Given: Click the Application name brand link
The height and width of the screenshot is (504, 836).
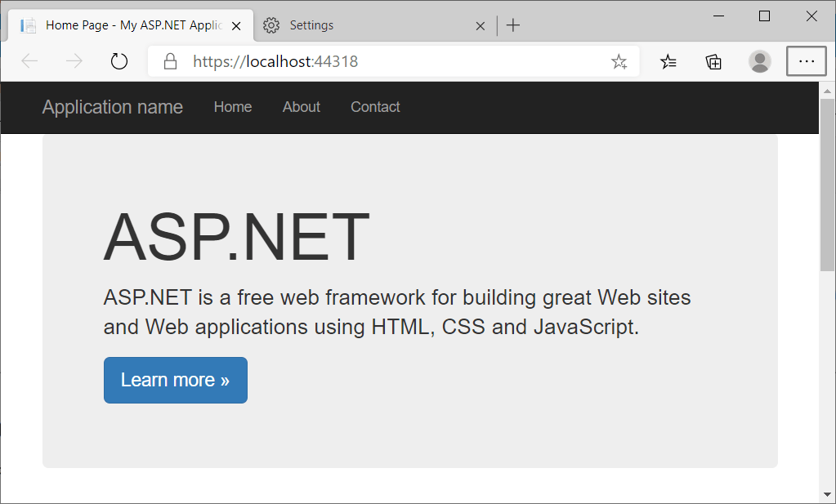Looking at the screenshot, I should [x=112, y=107].
